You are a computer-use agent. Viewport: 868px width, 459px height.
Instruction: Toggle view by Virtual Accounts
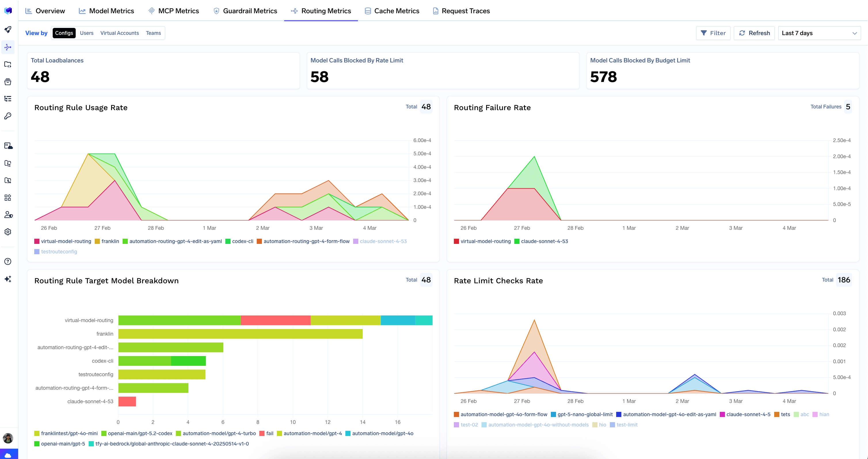point(120,33)
